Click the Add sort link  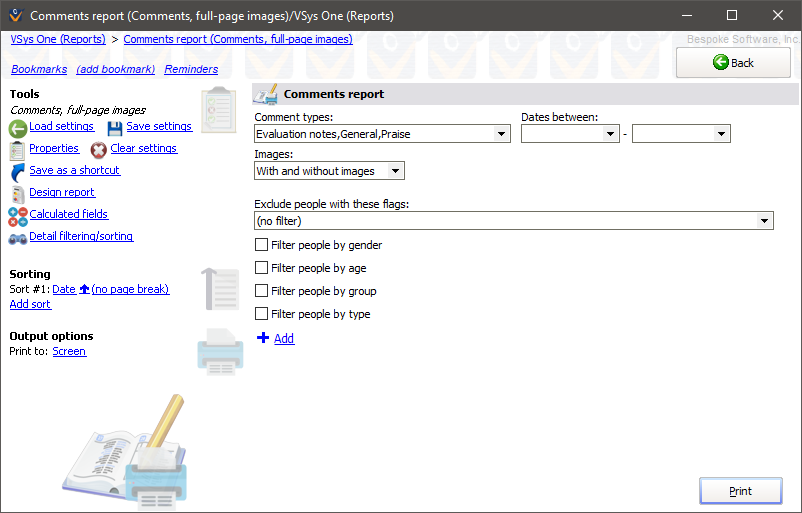click(30, 304)
